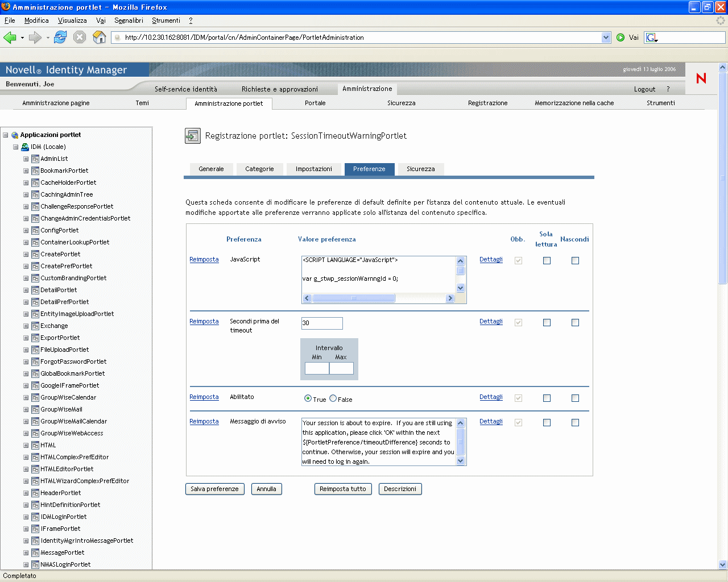
Task: Select the False radio button for Abilitato
Action: point(333,398)
